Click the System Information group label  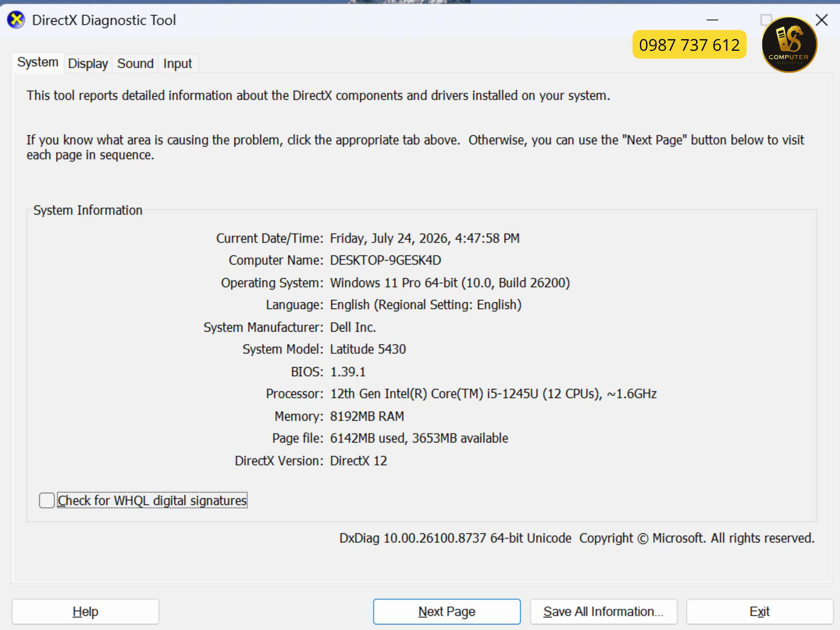88,210
